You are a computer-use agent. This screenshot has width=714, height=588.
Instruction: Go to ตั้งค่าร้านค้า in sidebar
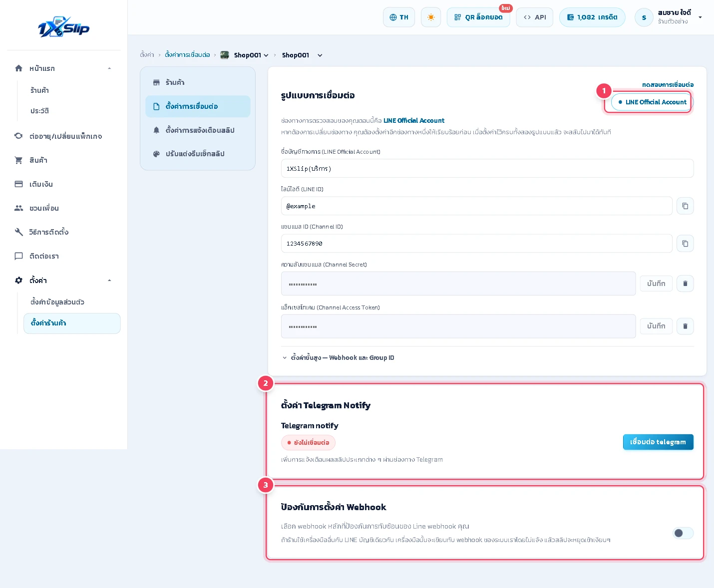[x=72, y=323]
